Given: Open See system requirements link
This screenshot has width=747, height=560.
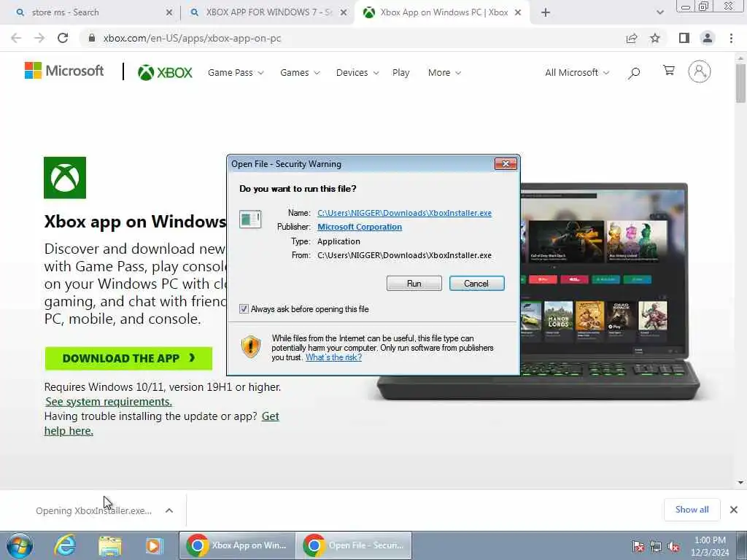Looking at the screenshot, I should [109, 402].
